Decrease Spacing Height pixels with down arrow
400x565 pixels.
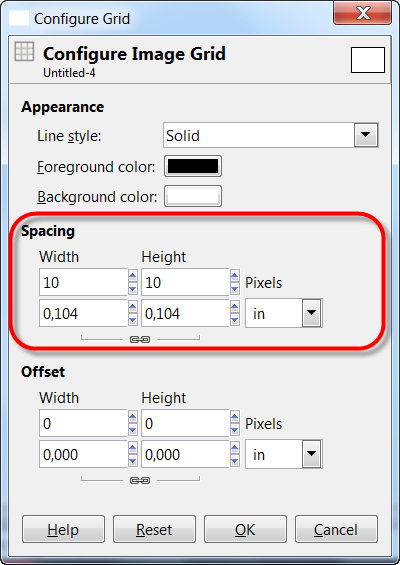tap(235, 289)
